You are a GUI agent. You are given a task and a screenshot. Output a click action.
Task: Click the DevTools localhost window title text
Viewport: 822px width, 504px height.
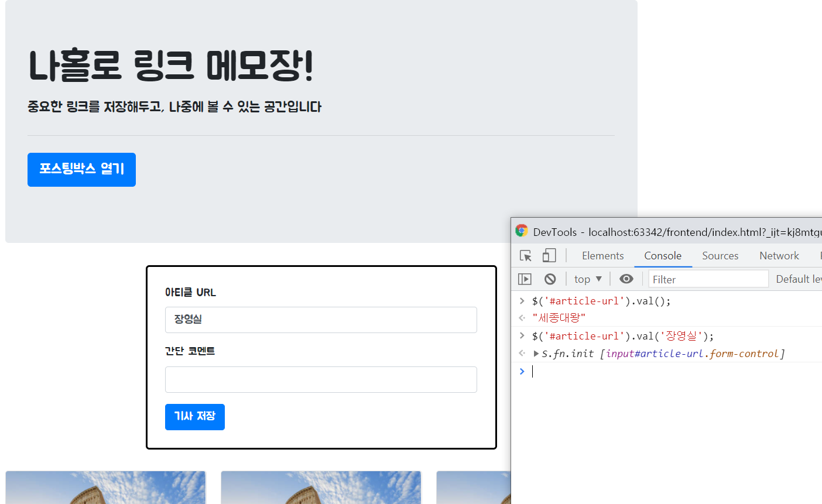click(677, 232)
